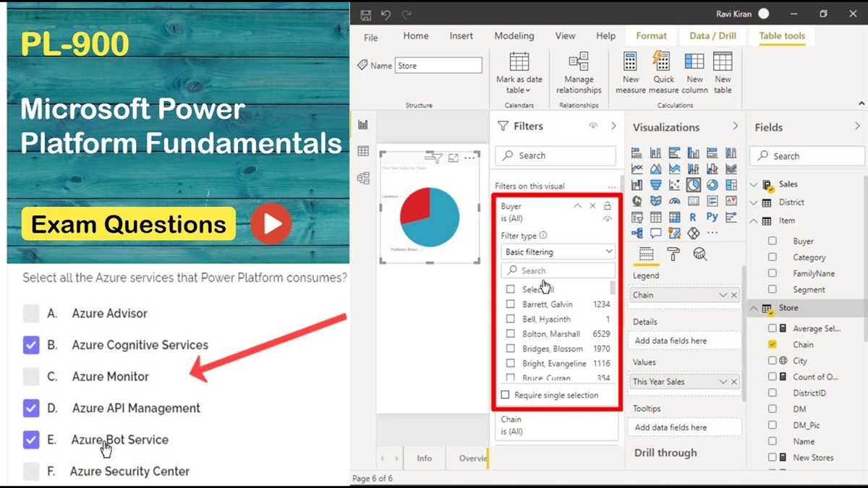Select the Funnel visualization icon
Image resolution: width=868 pixels, height=488 pixels.
click(x=655, y=185)
